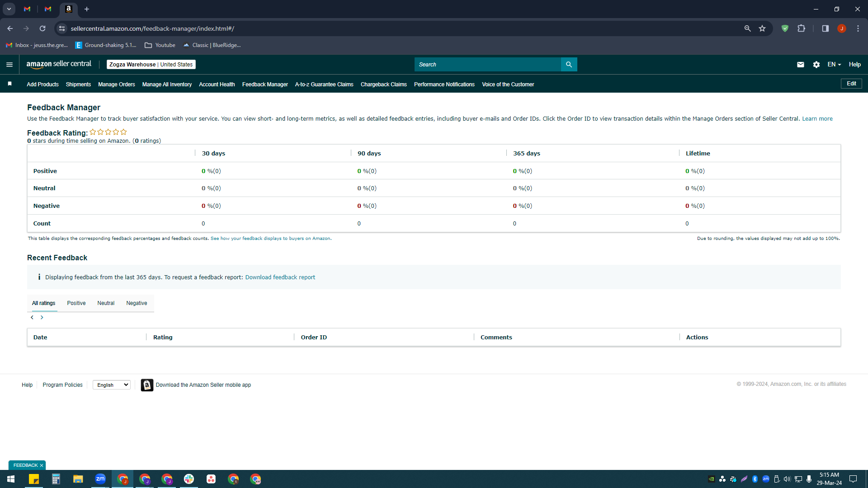Open the browser extensions puzzle icon
The image size is (868, 488).
coord(801,28)
